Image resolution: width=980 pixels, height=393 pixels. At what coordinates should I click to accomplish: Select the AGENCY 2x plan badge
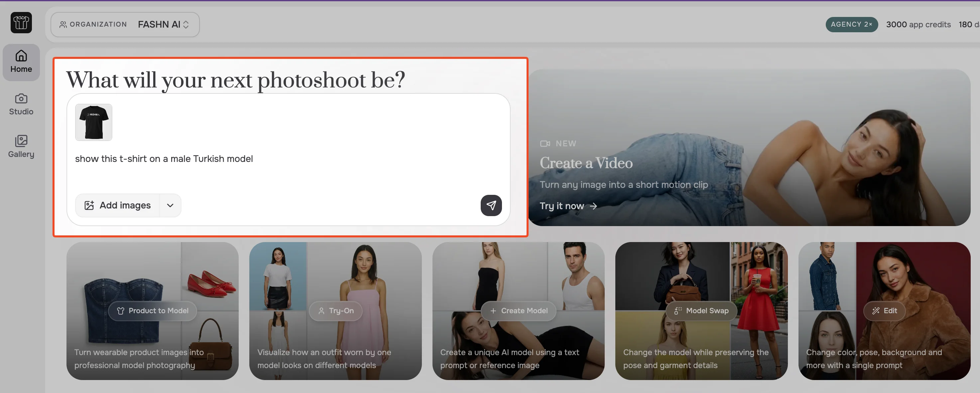pyautogui.click(x=851, y=24)
